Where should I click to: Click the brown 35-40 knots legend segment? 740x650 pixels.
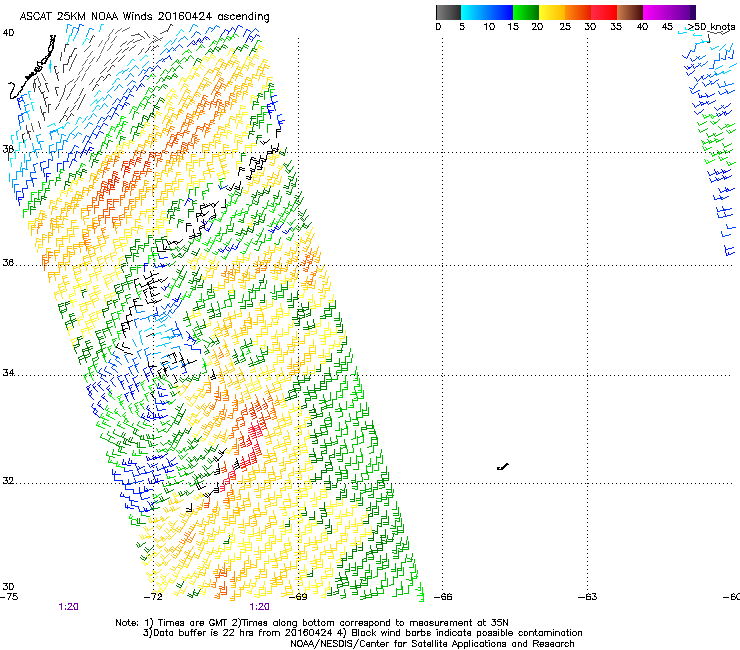tap(630, 12)
